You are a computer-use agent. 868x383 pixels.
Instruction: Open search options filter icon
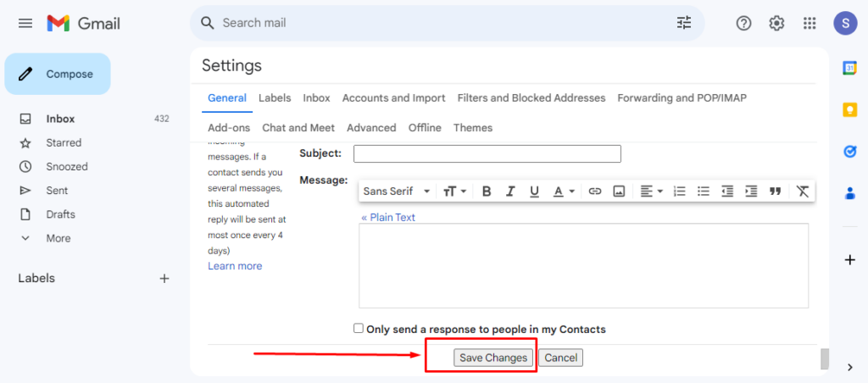684,23
